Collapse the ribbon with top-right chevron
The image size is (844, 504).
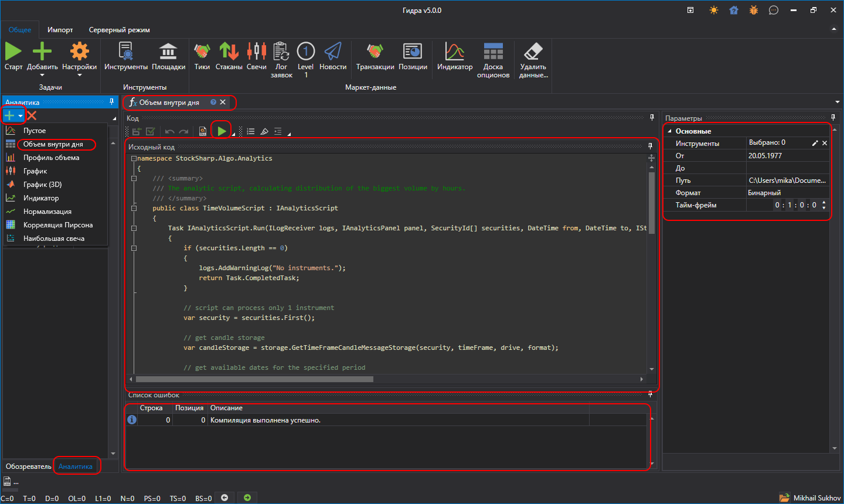pyautogui.click(x=834, y=29)
